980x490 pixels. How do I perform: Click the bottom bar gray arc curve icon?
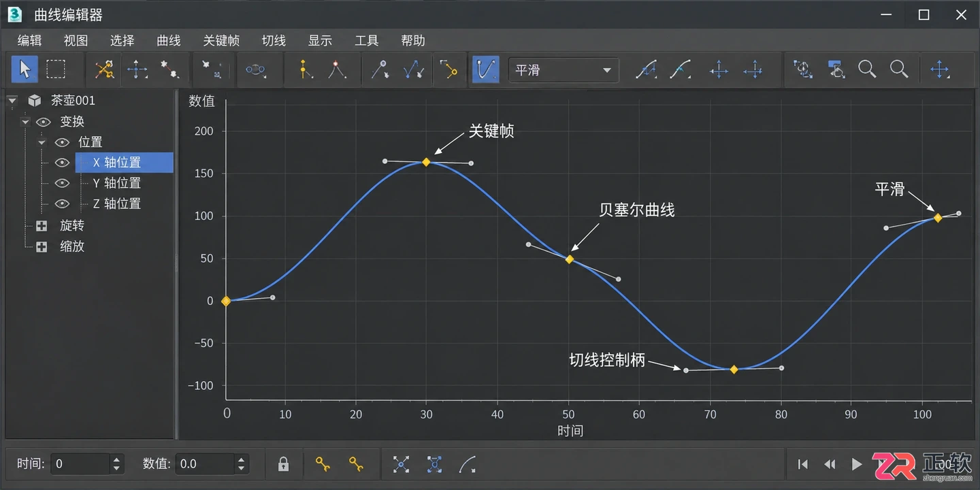(468, 464)
